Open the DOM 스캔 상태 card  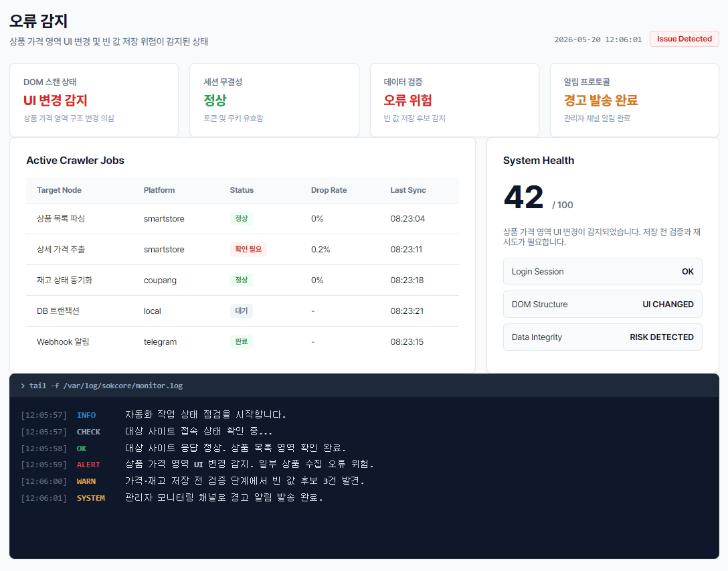click(x=94, y=100)
